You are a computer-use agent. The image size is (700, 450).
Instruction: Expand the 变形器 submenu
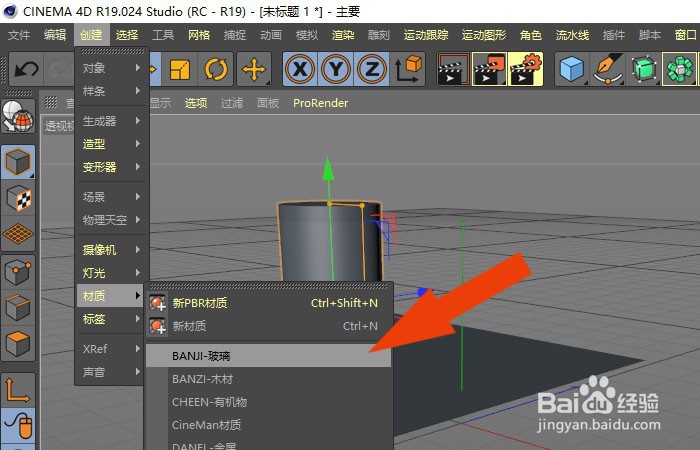coord(112,167)
